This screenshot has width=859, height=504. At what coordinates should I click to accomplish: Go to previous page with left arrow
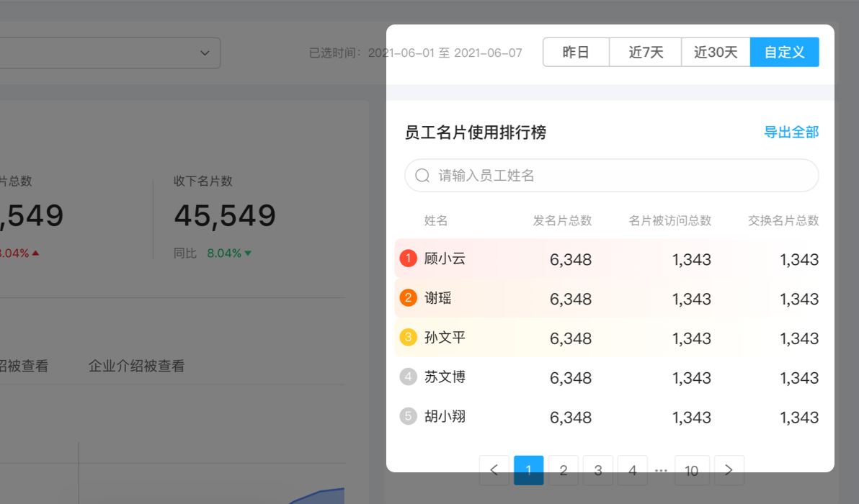pos(494,470)
